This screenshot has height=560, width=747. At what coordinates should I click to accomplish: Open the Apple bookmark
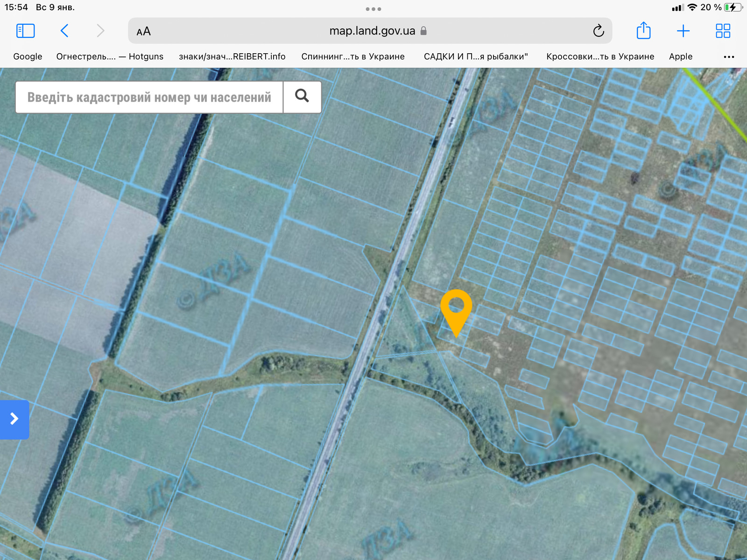tap(680, 56)
